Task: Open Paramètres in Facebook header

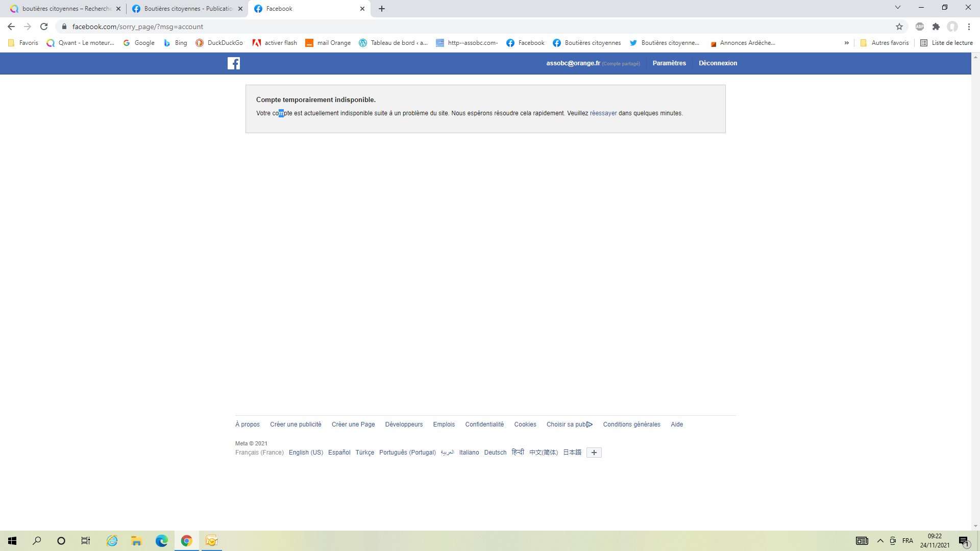Action: tap(669, 63)
